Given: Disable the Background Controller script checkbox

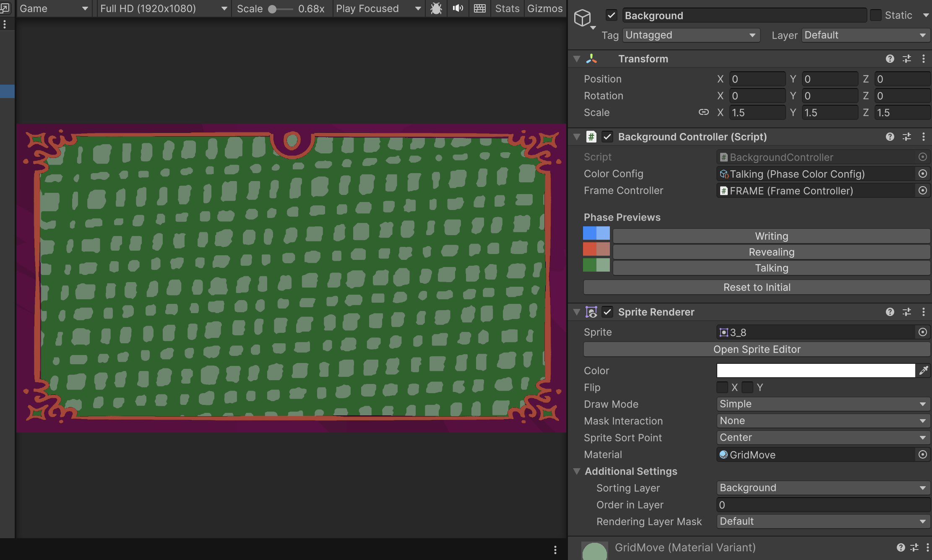Looking at the screenshot, I should [607, 137].
